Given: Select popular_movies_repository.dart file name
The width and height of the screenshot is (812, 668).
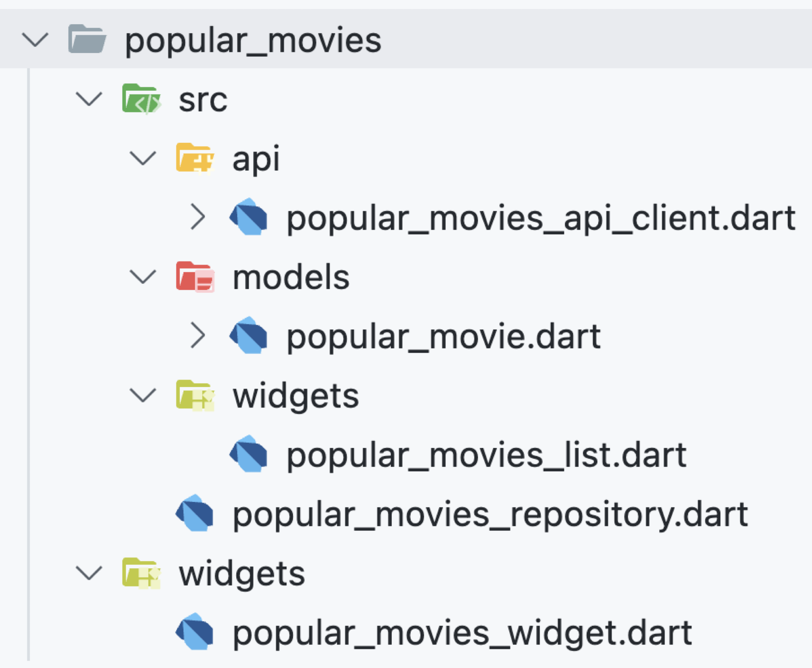Looking at the screenshot, I should pyautogui.click(x=490, y=514).
